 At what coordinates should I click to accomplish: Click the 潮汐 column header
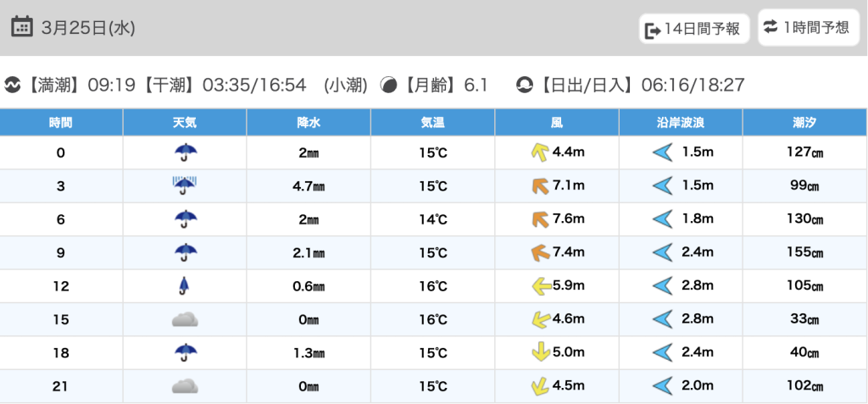click(804, 123)
